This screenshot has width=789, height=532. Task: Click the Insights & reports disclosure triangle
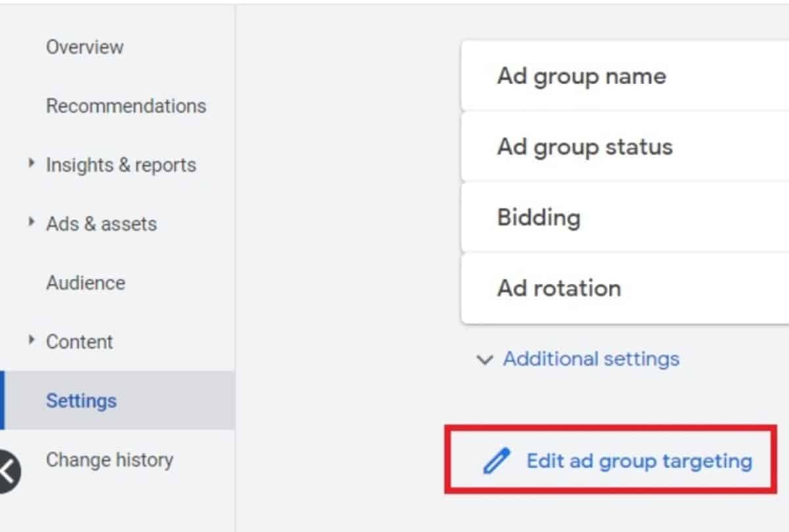(30, 164)
